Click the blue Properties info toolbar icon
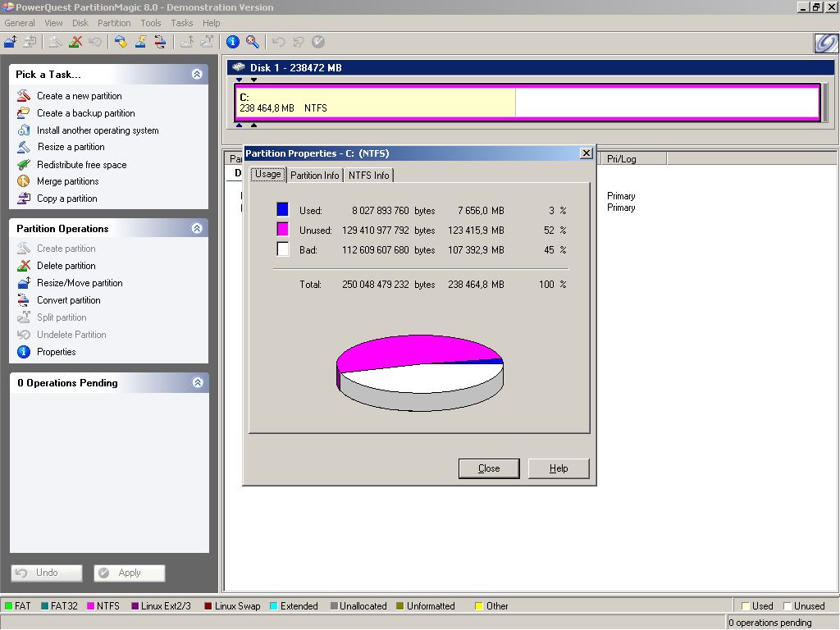Image resolution: width=840 pixels, height=630 pixels. coord(232,42)
